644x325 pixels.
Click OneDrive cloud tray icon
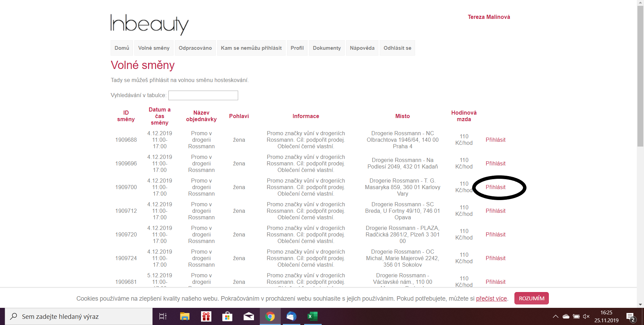pyautogui.click(x=566, y=316)
